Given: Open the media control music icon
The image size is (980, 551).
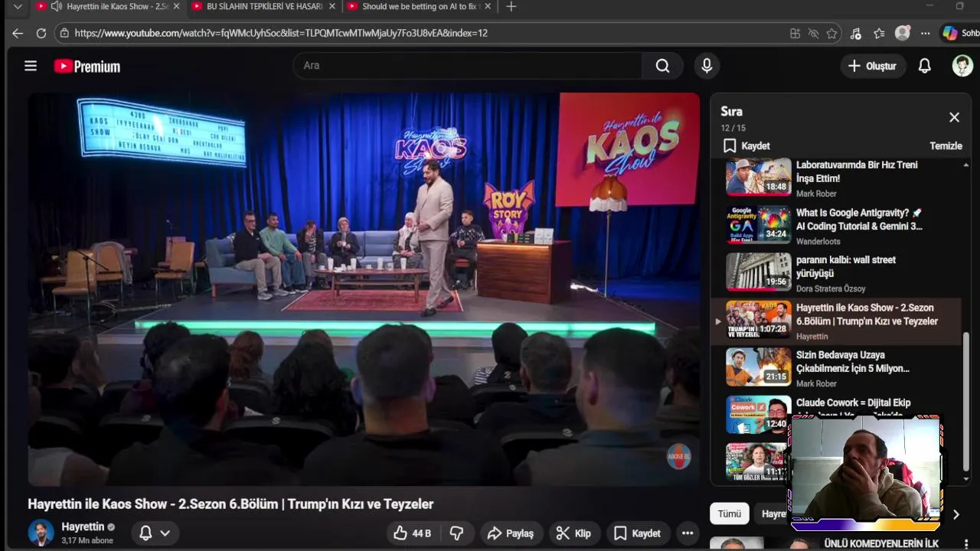Looking at the screenshot, I should [x=856, y=33].
